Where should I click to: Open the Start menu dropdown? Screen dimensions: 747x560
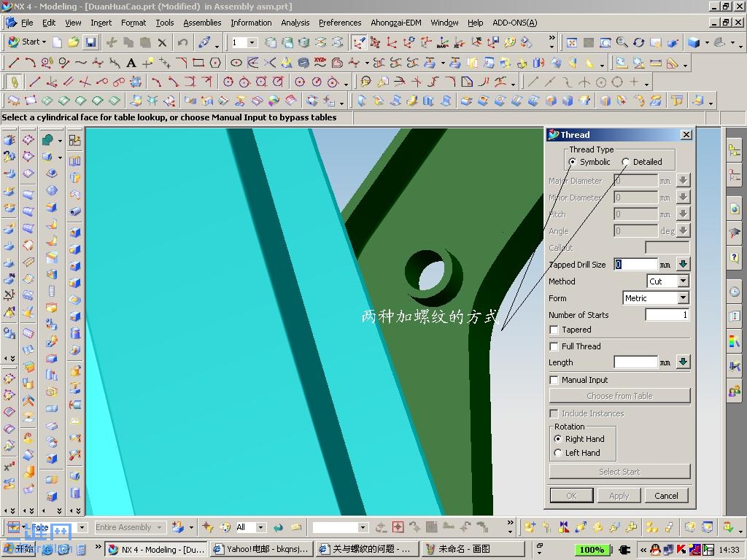point(27,42)
